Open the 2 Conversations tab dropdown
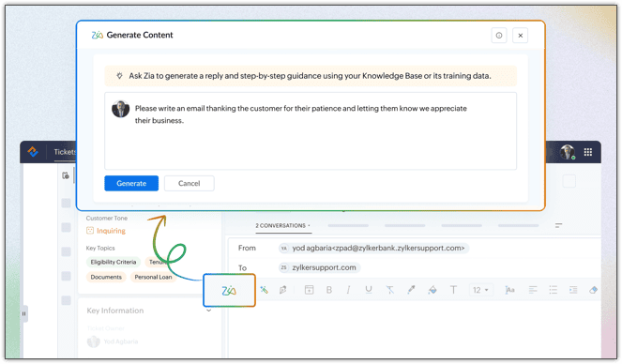This screenshot has height=364, width=622. (282, 225)
